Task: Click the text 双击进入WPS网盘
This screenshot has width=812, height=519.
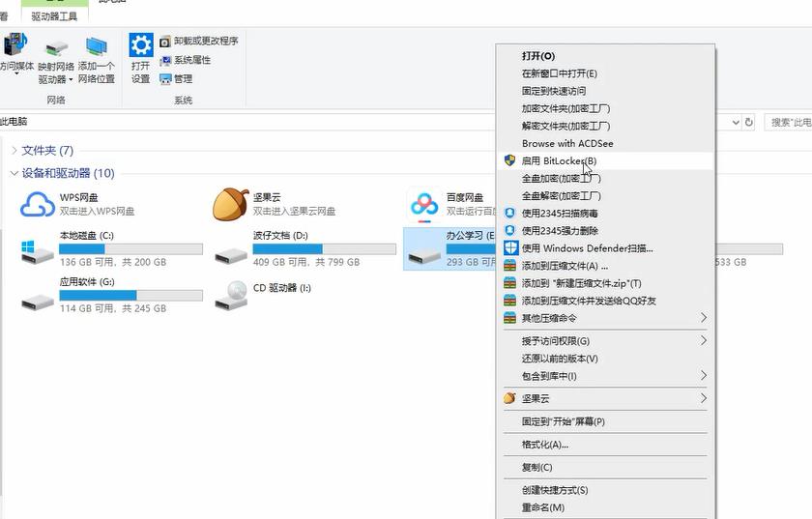Action: tap(97, 212)
